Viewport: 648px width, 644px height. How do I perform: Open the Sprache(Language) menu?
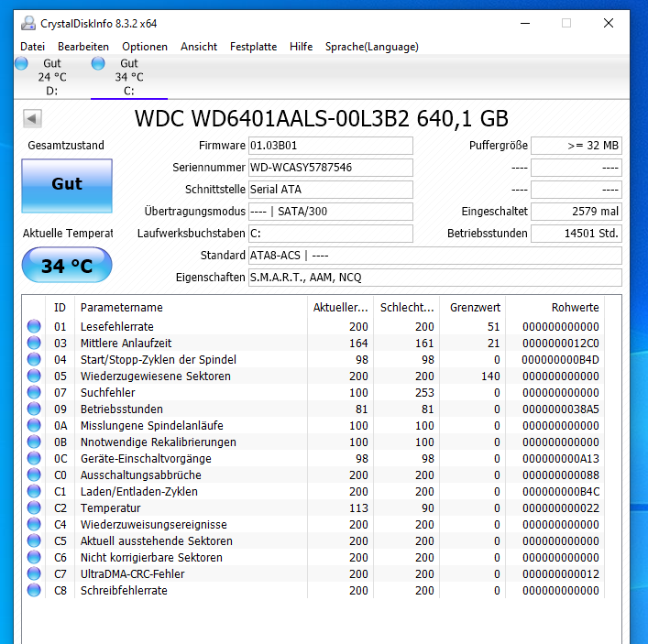click(x=372, y=47)
